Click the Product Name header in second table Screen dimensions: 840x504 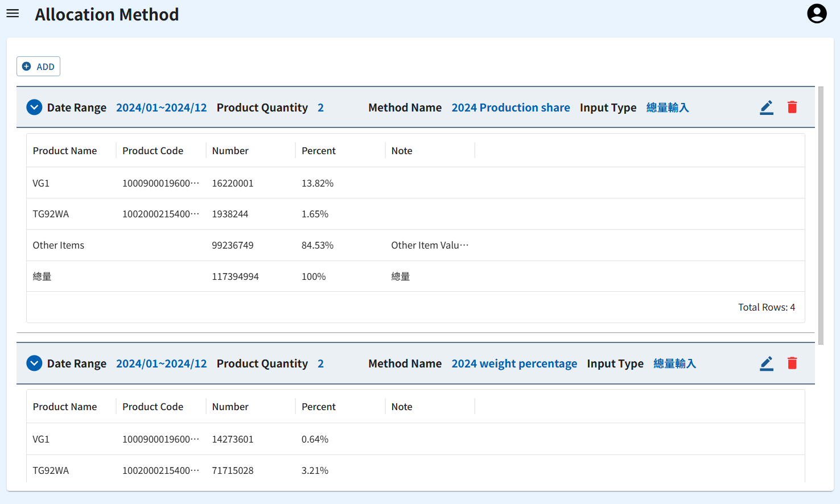coord(65,407)
